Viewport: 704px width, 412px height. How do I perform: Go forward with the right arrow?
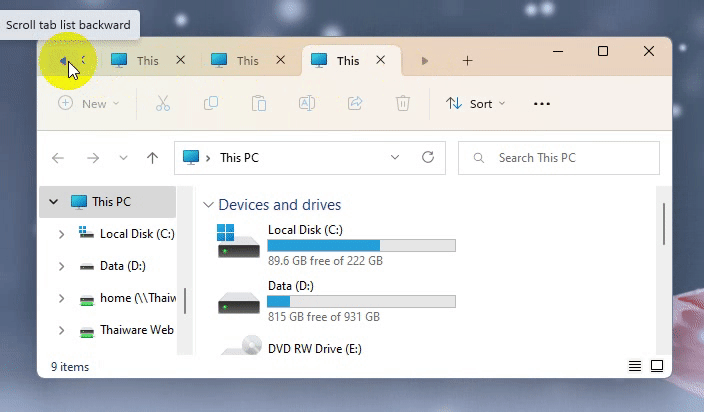93,158
